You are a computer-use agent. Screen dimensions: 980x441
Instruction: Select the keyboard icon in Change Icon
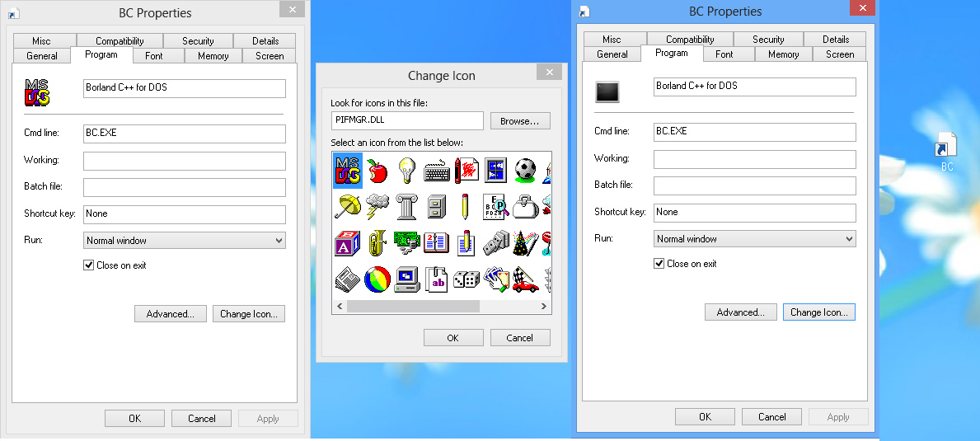coord(437,171)
